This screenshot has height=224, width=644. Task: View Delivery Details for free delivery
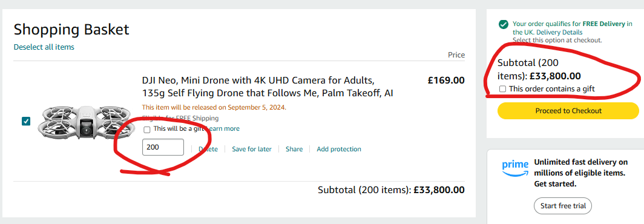[559, 32]
